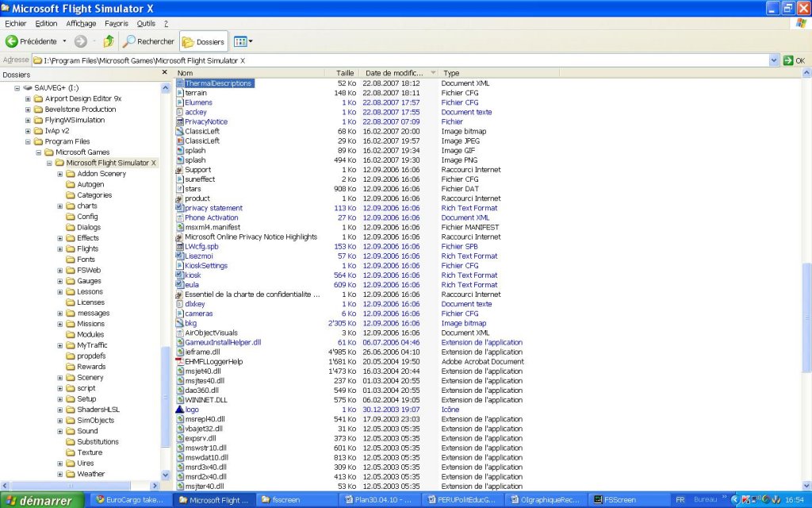Open the Rechercher search tool

(149, 41)
